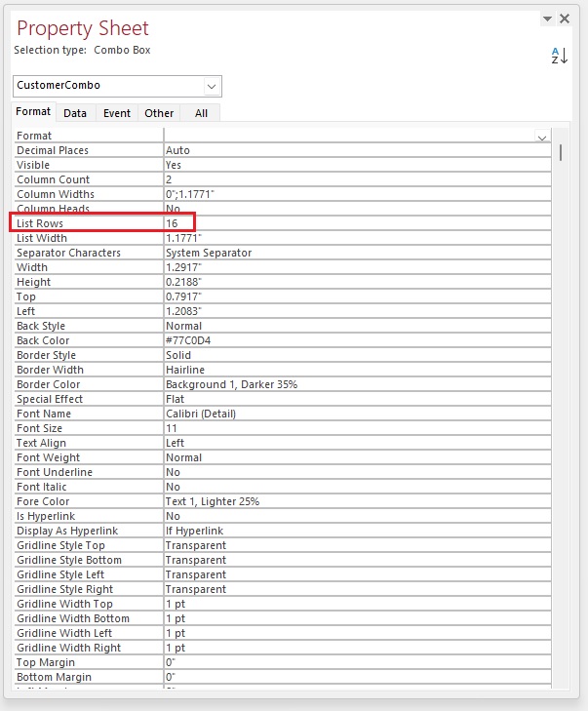Click the Separator Characters value System Separator
588x711 pixels.
click(x=357, y=253)
